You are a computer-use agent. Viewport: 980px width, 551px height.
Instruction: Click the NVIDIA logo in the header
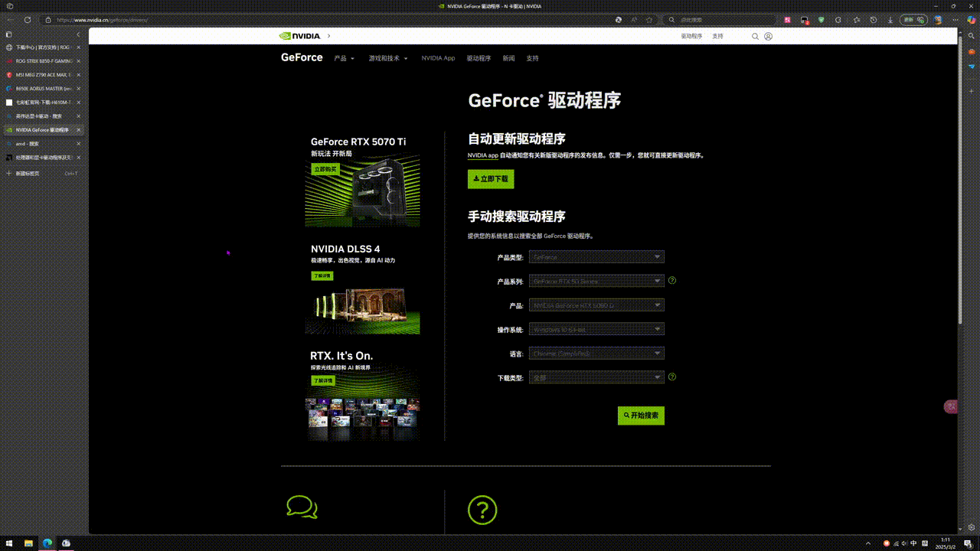pyautogui.click(x=300, y=36)
